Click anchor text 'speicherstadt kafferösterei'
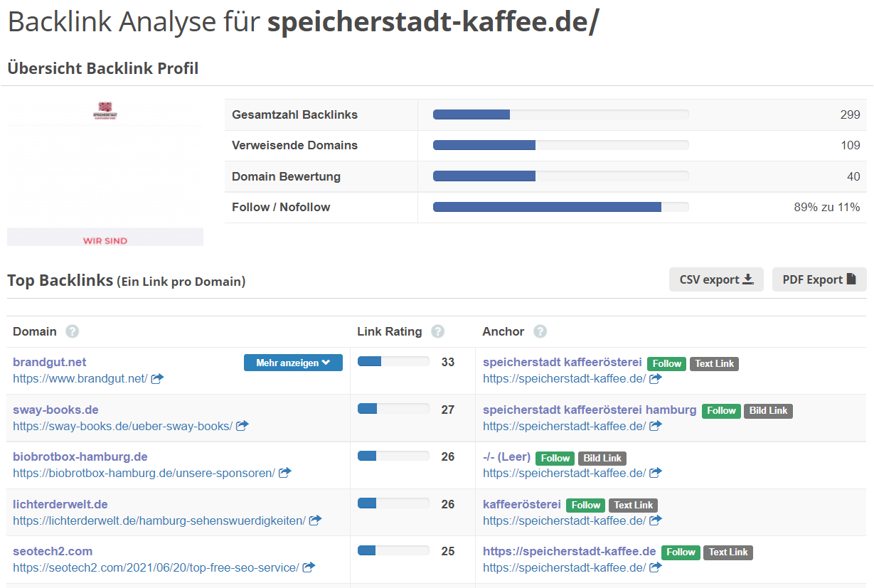Image resolution: width=874 pixels, height=588 pixels. coord(563,362)
